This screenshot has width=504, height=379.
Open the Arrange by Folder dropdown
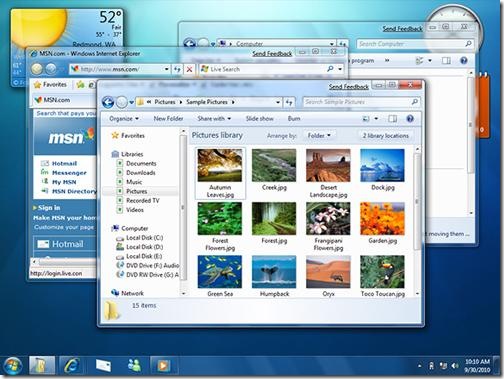click(319, 136)
